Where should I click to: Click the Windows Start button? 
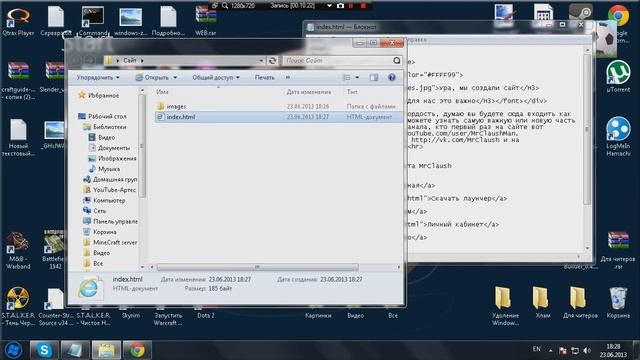click(x=13, y=350)
